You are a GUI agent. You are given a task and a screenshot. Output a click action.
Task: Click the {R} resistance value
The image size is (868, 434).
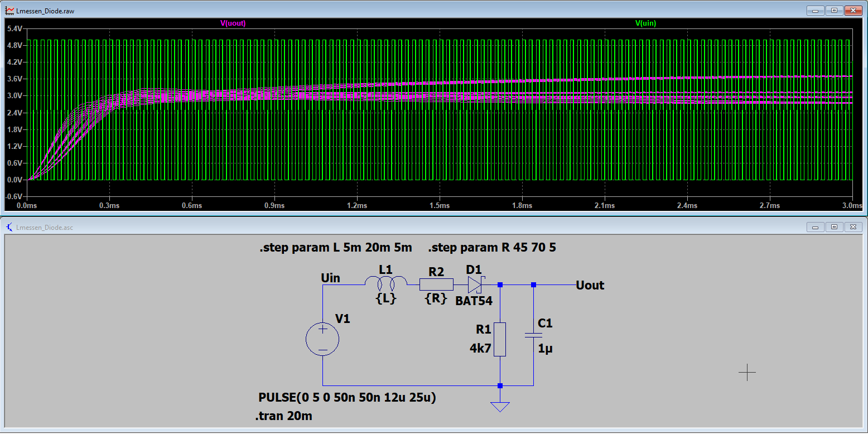[x=436, y=298]
